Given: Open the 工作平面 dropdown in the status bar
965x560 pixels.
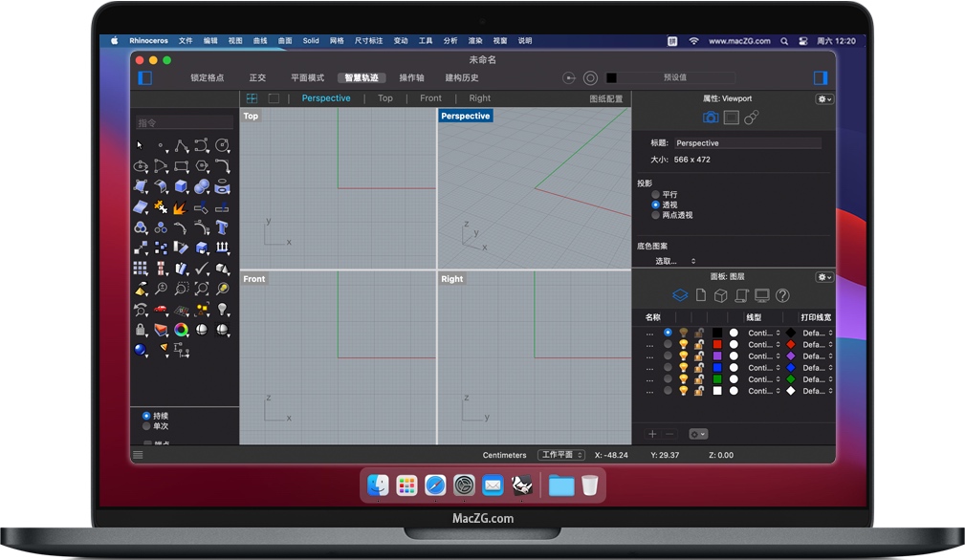Looking at the screenshot, I should (x=562, y=455).
